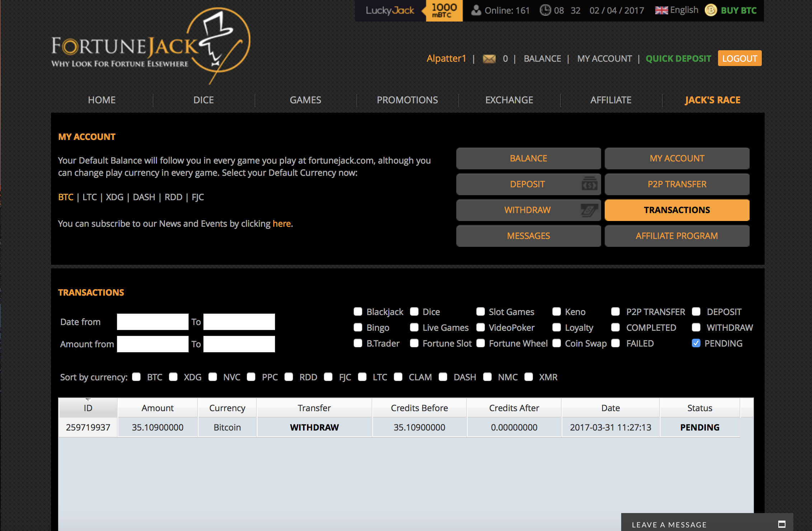Click the MY ACCOUNT panel button
Image resolution: width=812 pixels, height=531 pixels.
pyautogui.click(x=677, y=159)
